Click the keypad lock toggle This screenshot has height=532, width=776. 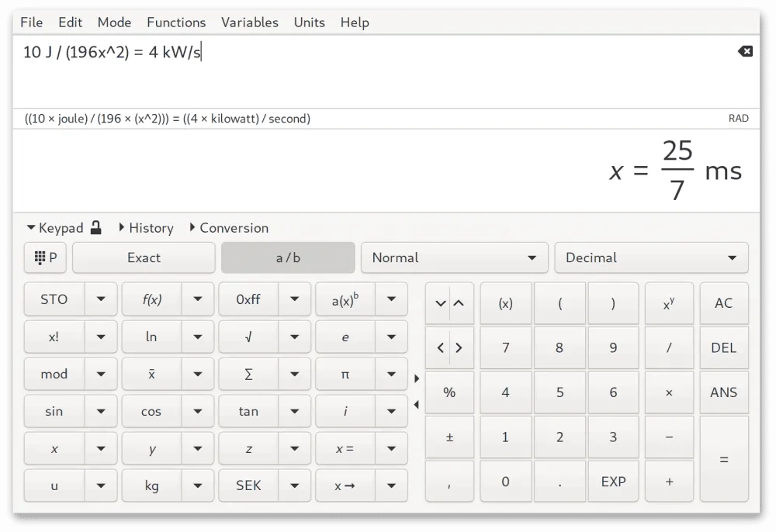(x=95, y=227)
